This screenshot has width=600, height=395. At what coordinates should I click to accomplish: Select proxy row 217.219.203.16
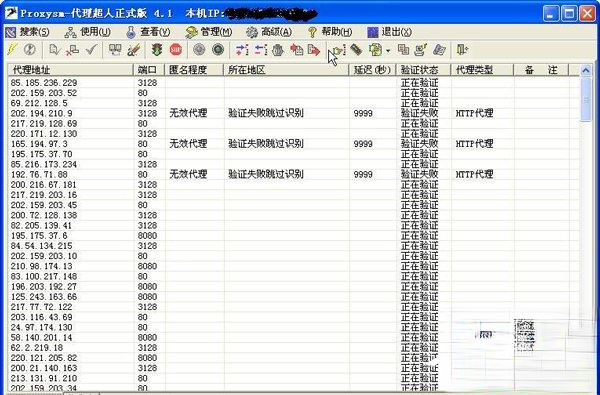pos(293,195)
